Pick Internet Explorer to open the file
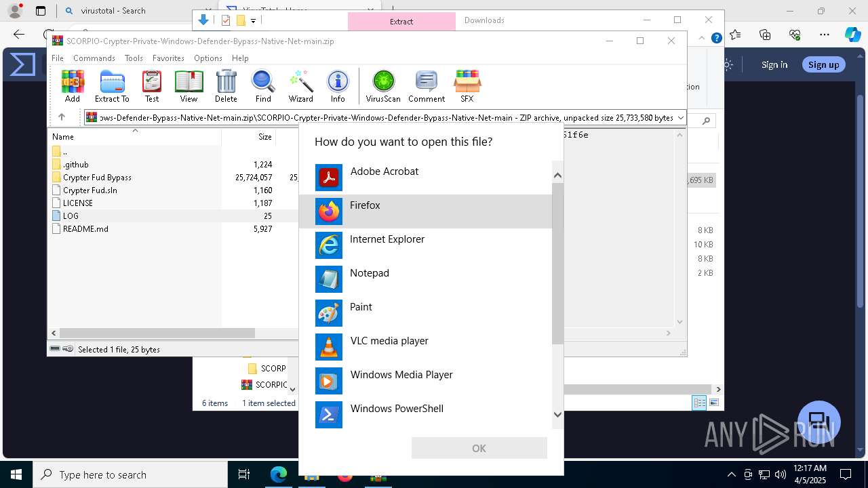 (426, 245)
